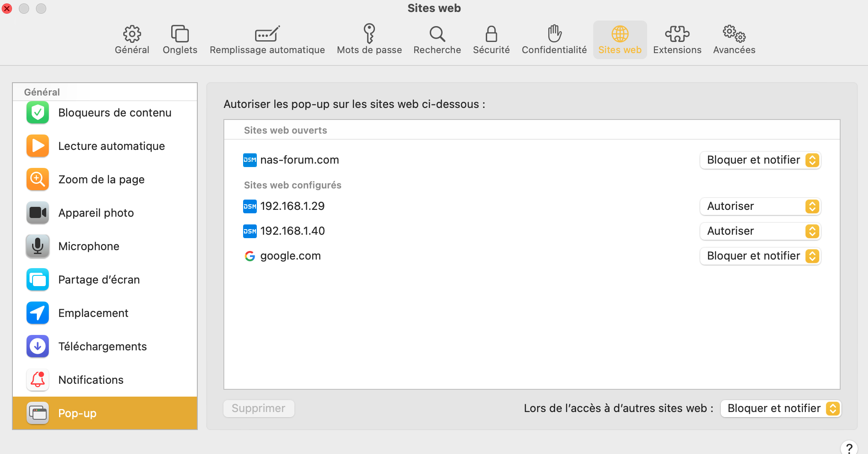Open the Confidentialité hand icon
868x454 pixels.
(x=554, y=33)
